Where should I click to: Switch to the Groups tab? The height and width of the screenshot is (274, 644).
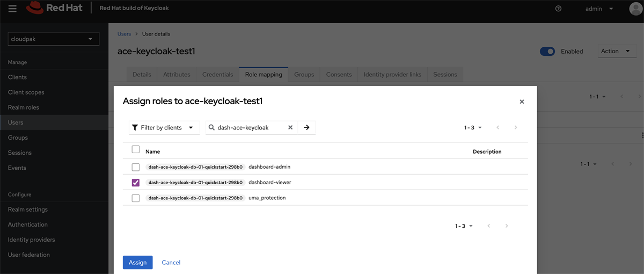[x=304, y=75]
